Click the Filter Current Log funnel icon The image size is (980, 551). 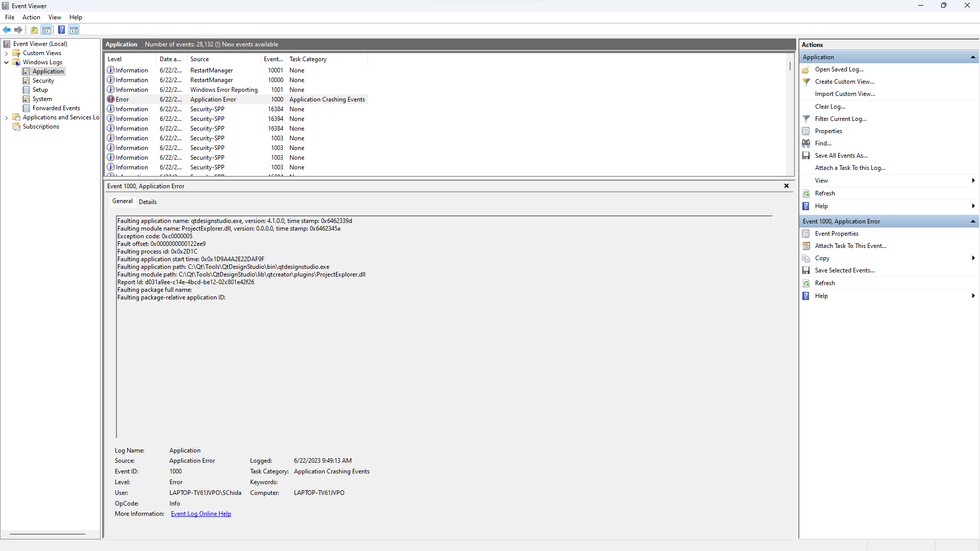806,119
